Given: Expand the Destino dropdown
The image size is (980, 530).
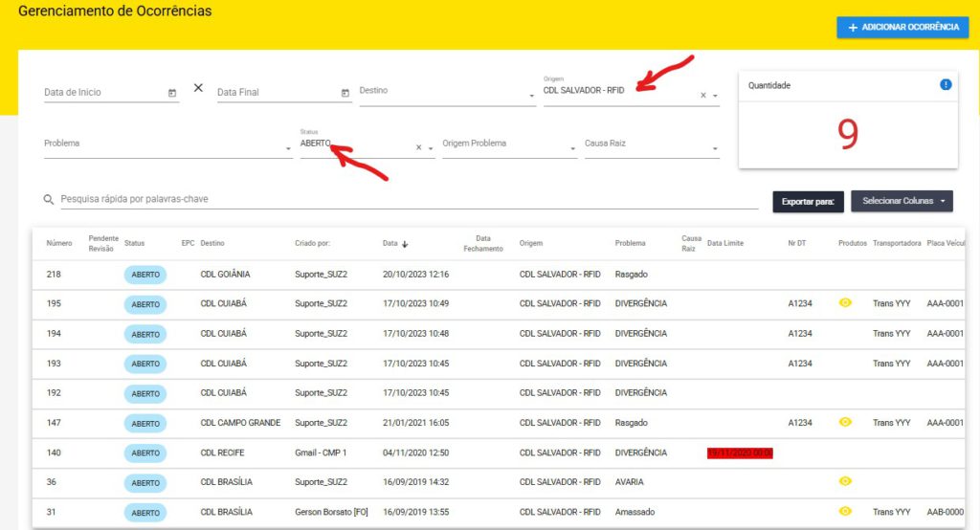Looking at the screenshot, I should click(531, 96).
